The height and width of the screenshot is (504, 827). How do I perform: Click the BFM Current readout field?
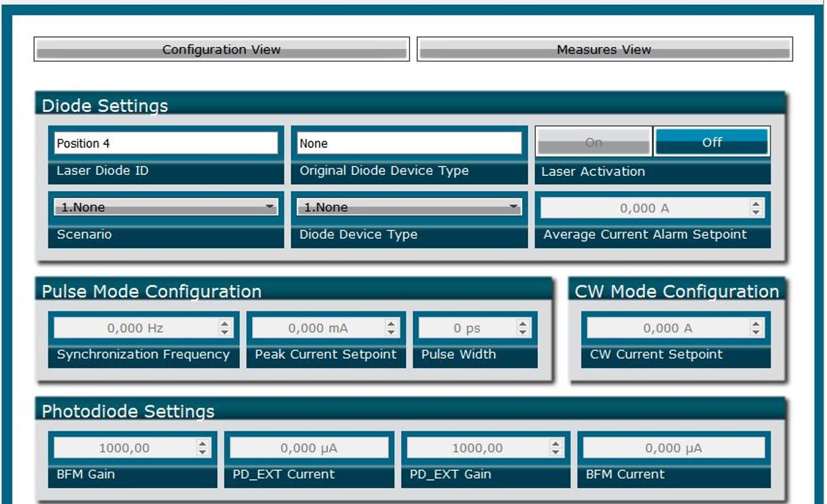[x=673, y=448]
